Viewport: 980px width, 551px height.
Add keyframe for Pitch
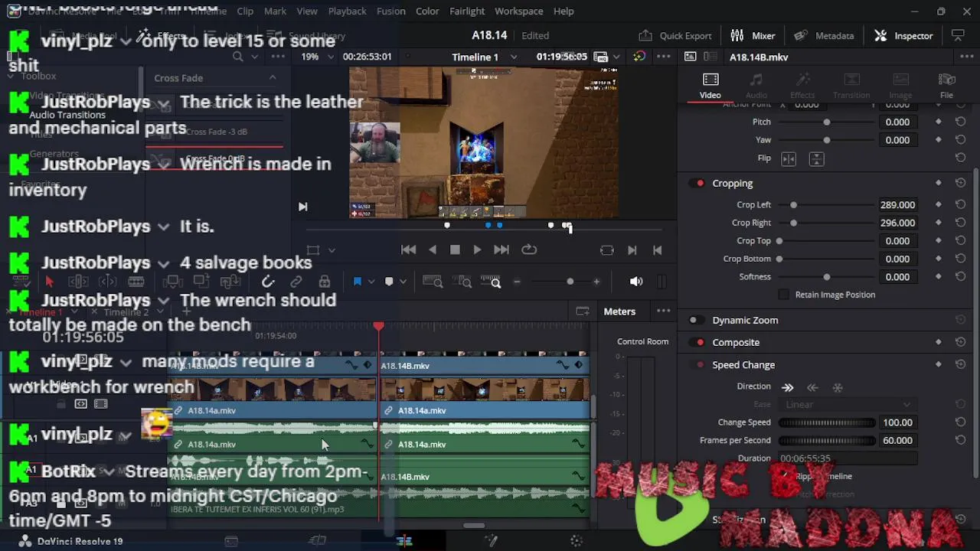click(939, 122)
